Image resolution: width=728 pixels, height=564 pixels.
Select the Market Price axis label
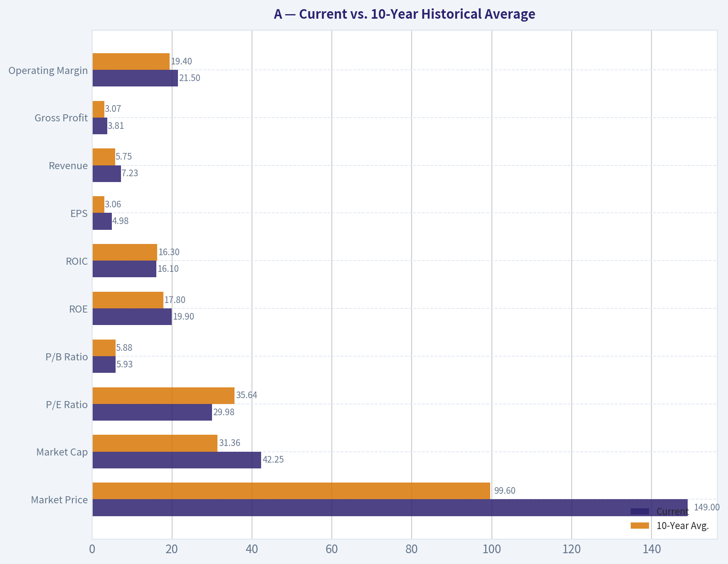tap(59, 500)
